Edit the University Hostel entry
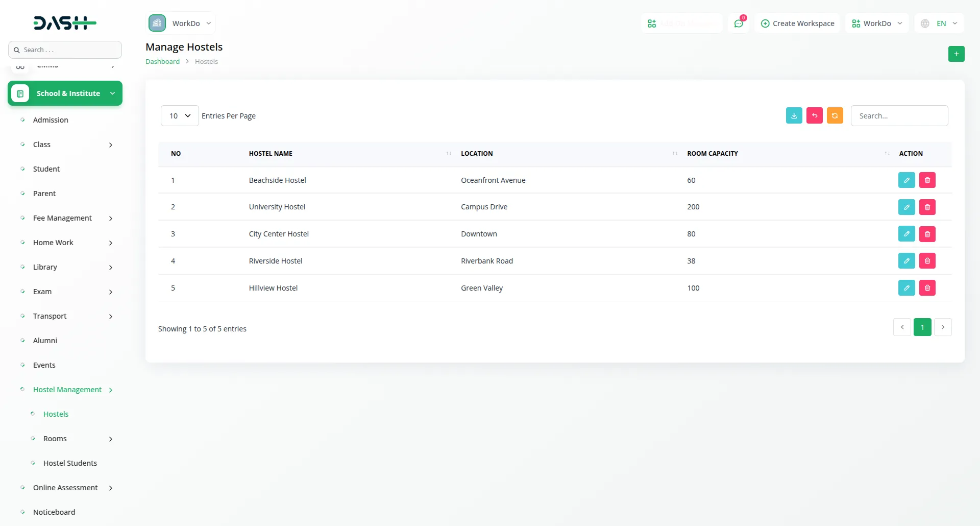This screenshot has height=526, width=980. pyautogui.click(x=906, y=207)
